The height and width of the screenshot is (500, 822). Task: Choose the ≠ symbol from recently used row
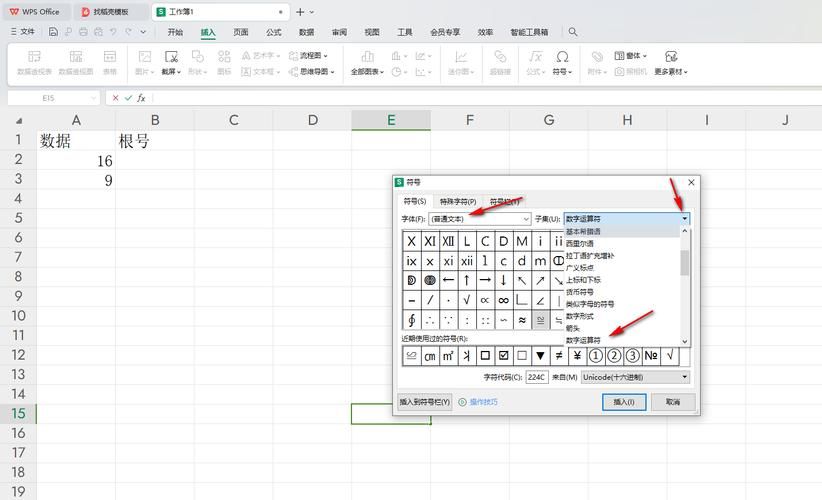point(558,355)
